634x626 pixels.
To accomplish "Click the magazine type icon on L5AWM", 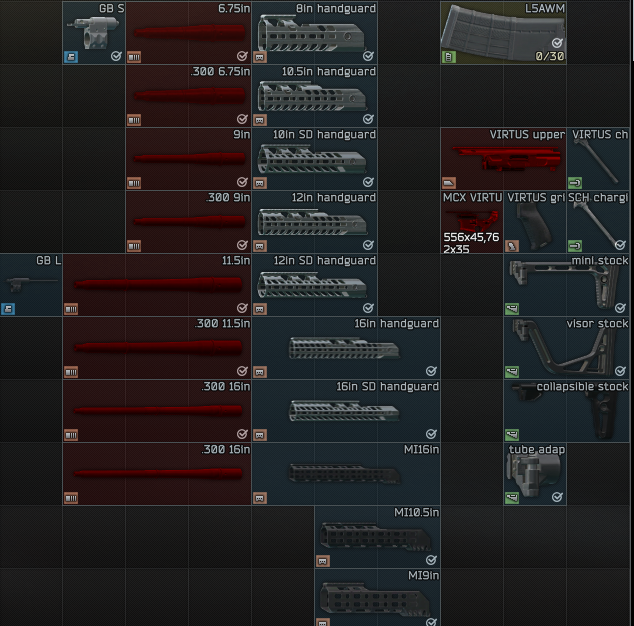I will [x=448, y=57].
